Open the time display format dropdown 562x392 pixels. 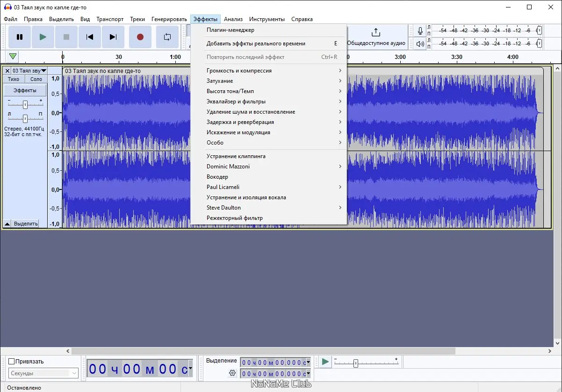[190, 369]
